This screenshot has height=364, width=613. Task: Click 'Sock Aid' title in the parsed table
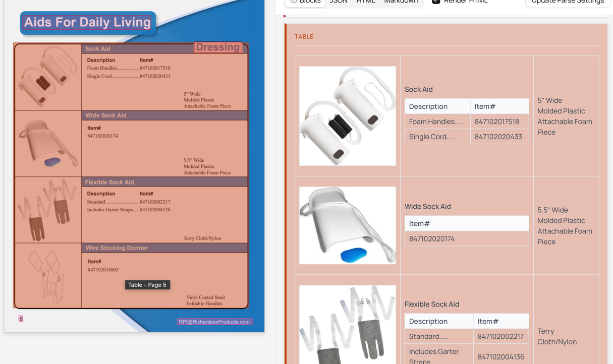pyautogui.click(x=418, y=89)
